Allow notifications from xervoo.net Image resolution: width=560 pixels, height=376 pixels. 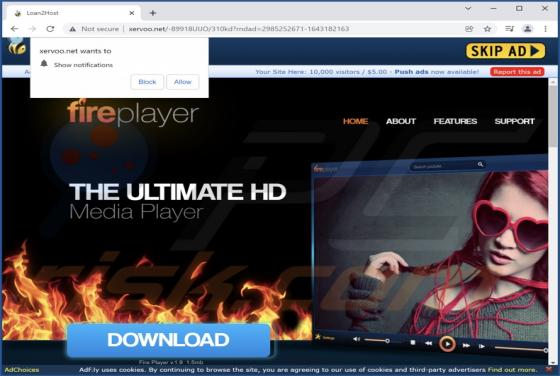pyautogui.click(x=182, y=82)
